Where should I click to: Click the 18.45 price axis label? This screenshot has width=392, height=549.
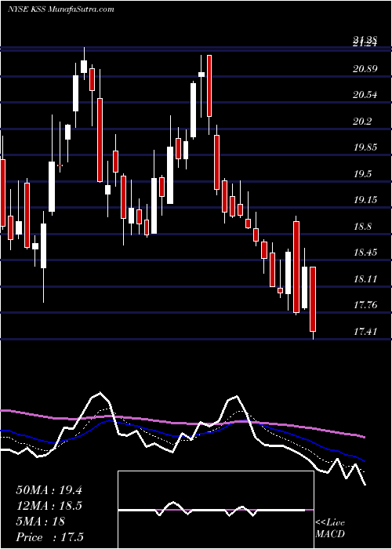coord(365,253)
